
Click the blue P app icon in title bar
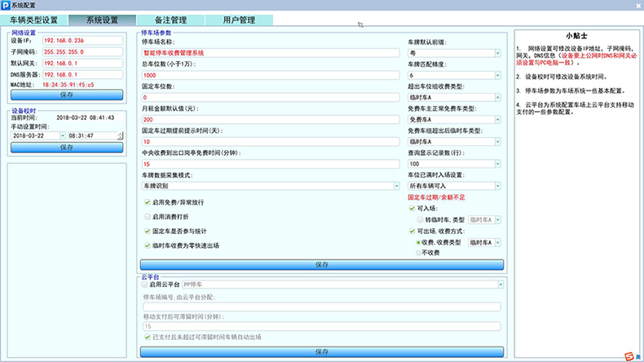pos(6,5)
